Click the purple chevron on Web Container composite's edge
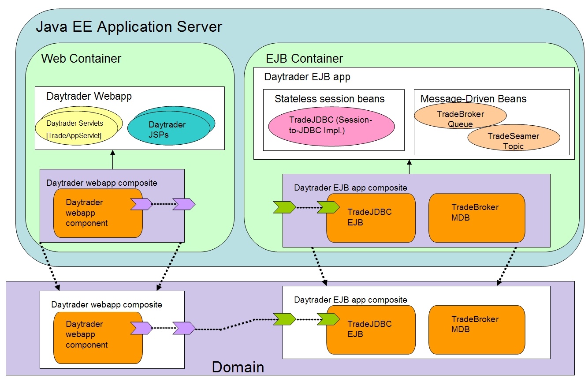The height and width of the screenshot is (386, 588). pyautogui.click(x=184, y=204)
